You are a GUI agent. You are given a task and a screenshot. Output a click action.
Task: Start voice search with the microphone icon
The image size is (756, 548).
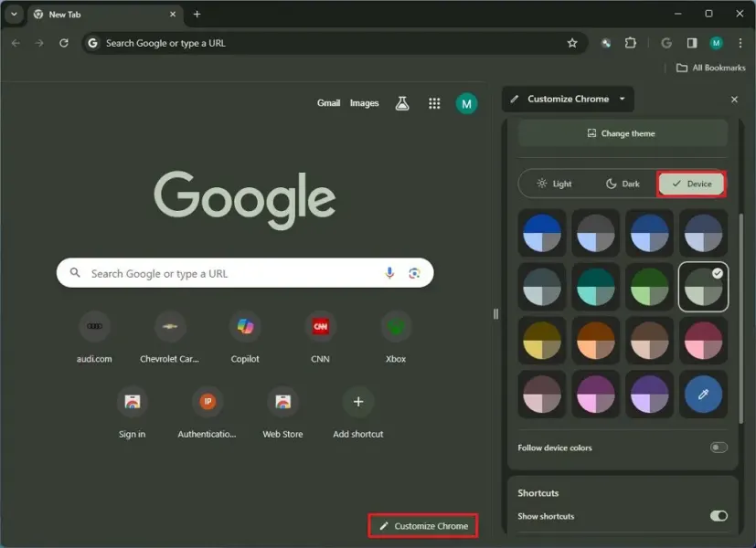click(x=389, y=273)
